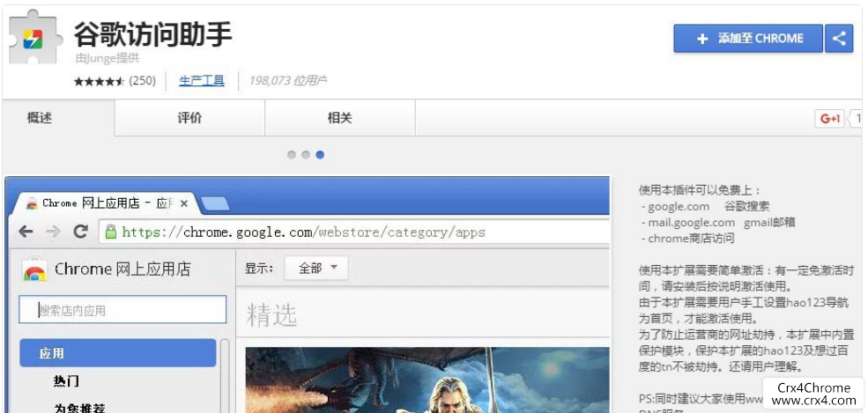Viewport: 868px width, 413px height.
Task: Click the star rating icons
Action: pos(100,81)
